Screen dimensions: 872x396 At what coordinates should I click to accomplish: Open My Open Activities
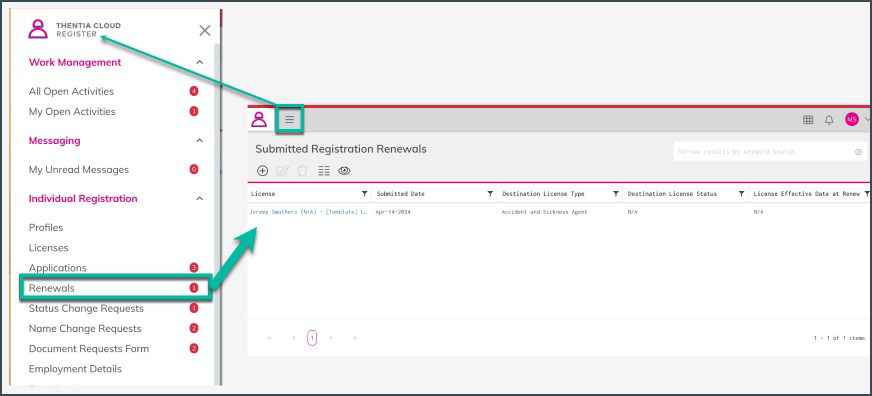click(72, 111)
